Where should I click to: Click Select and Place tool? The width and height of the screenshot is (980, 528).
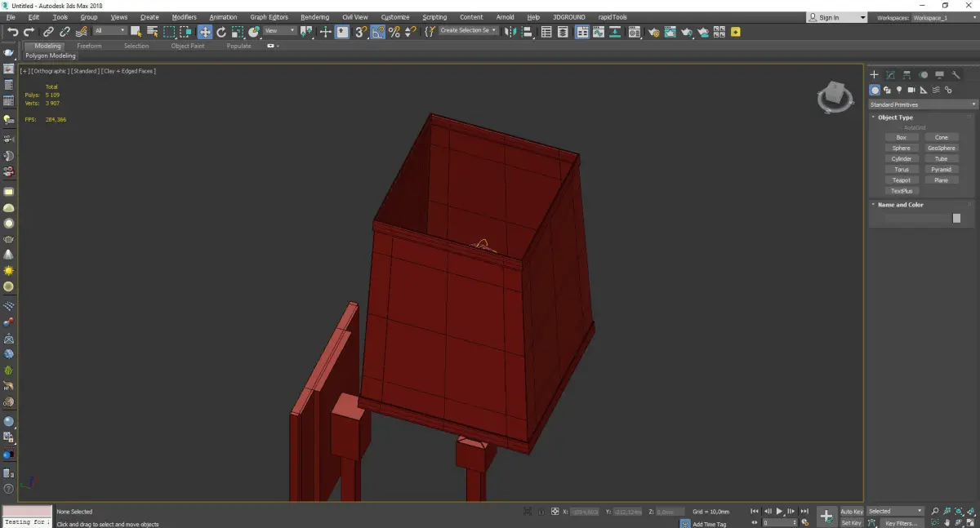tap(254, 32)
